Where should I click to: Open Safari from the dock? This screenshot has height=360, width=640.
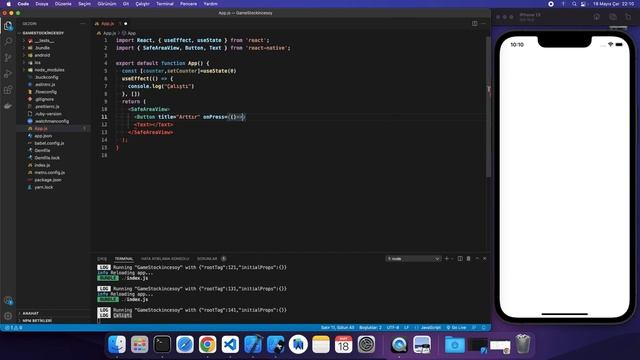[x=185, y=345]
